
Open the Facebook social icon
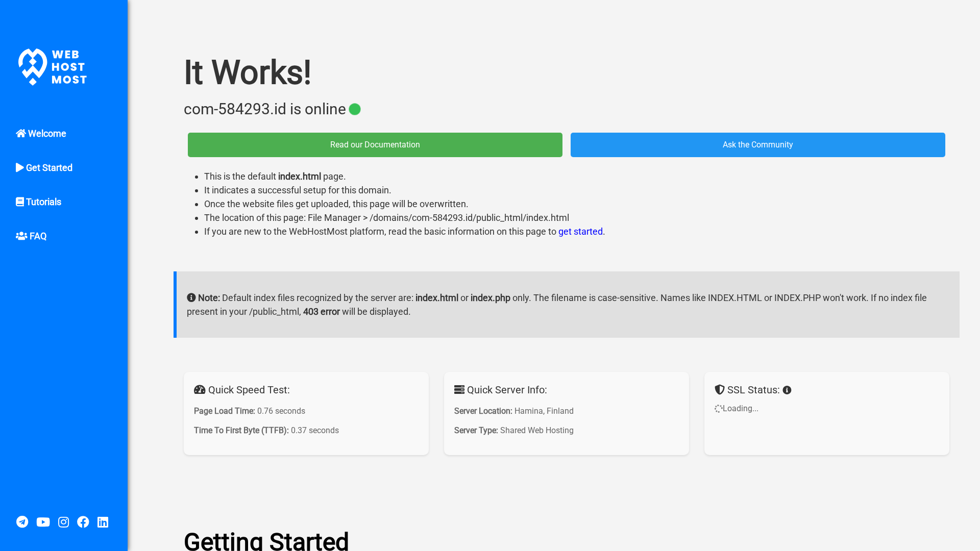83,522
